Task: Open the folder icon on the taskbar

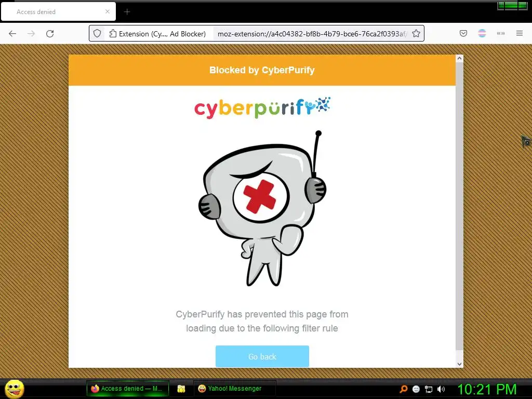Action: point(181,389)
